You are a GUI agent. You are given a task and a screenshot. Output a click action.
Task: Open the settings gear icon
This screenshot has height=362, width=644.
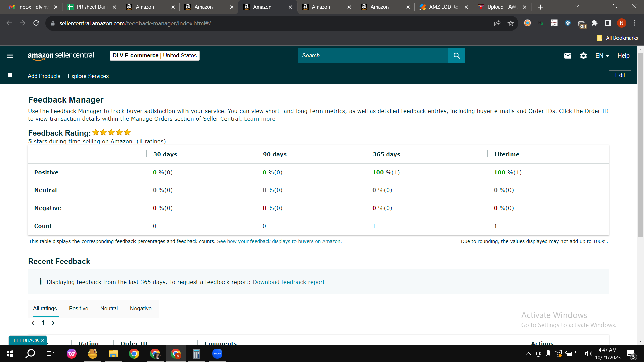(x=583, y=56)
